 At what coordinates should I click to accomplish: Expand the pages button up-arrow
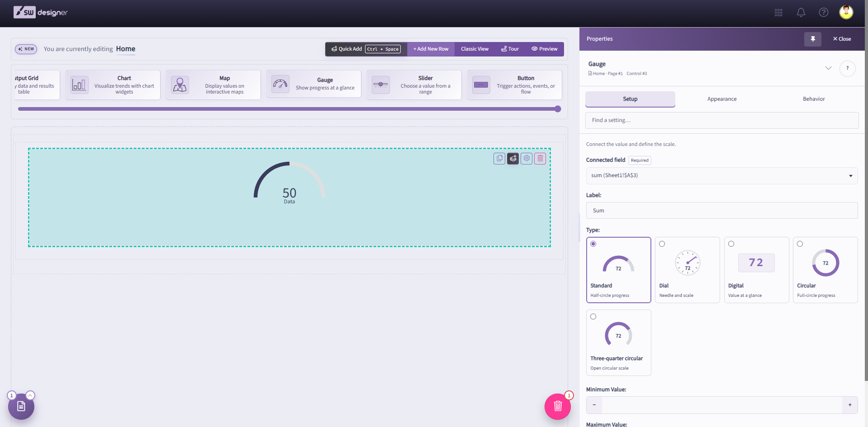30,395
